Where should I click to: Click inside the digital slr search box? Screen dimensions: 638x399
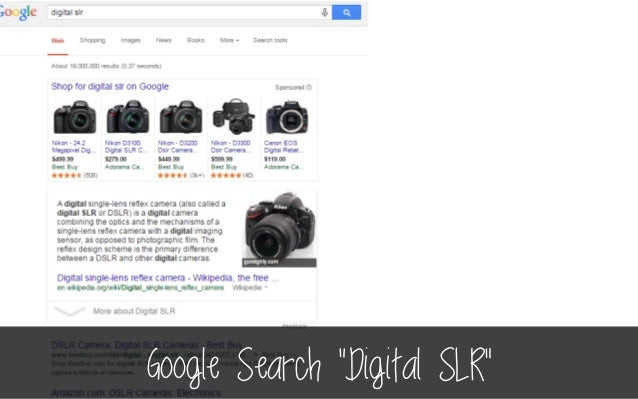pos(184,13)
